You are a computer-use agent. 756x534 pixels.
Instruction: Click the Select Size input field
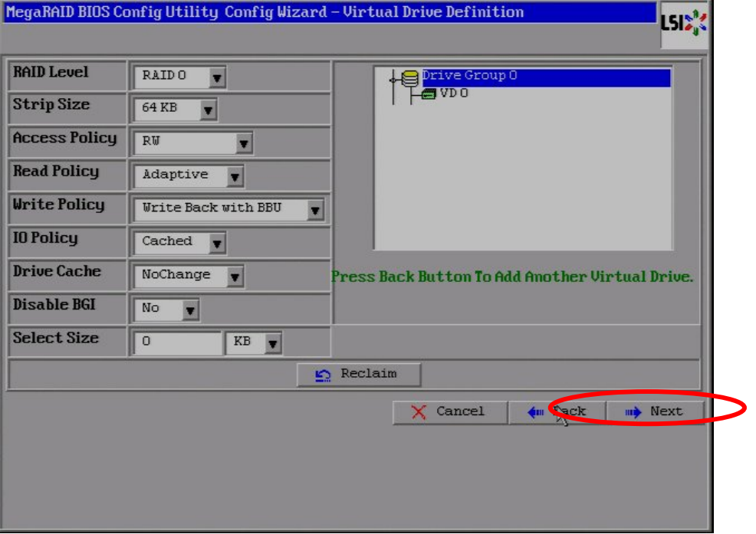[177, 343]
